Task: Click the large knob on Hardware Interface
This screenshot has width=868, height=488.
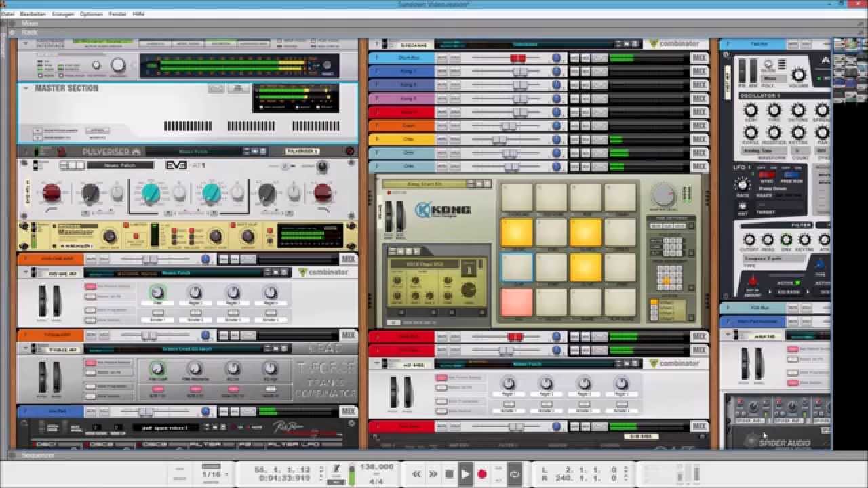Action: tap(119, 65)
